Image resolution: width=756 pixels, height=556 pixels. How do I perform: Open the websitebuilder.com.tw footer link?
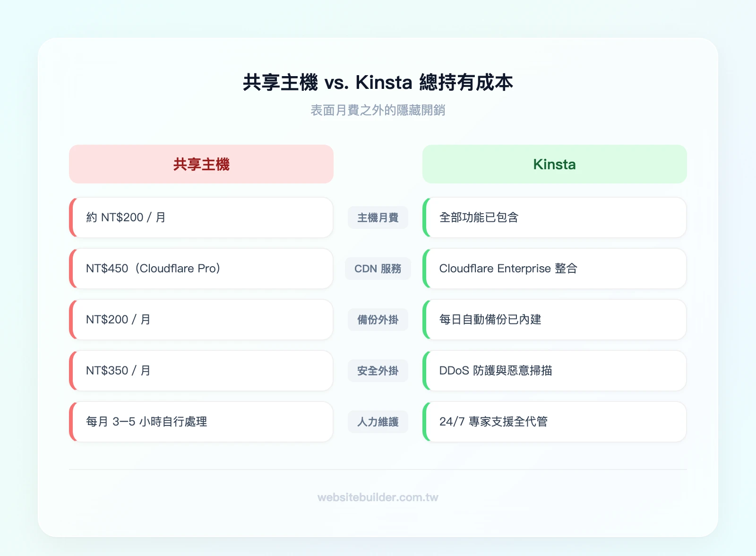(378, 497)
